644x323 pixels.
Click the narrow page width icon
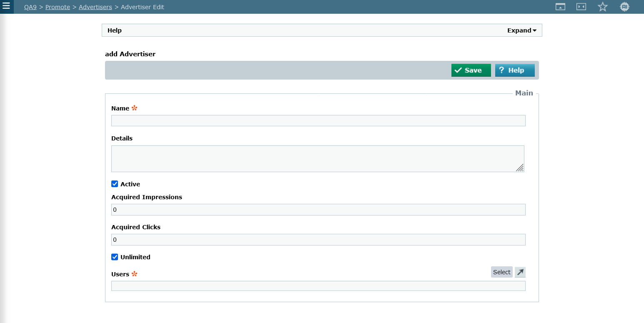[x=581, y=7]
